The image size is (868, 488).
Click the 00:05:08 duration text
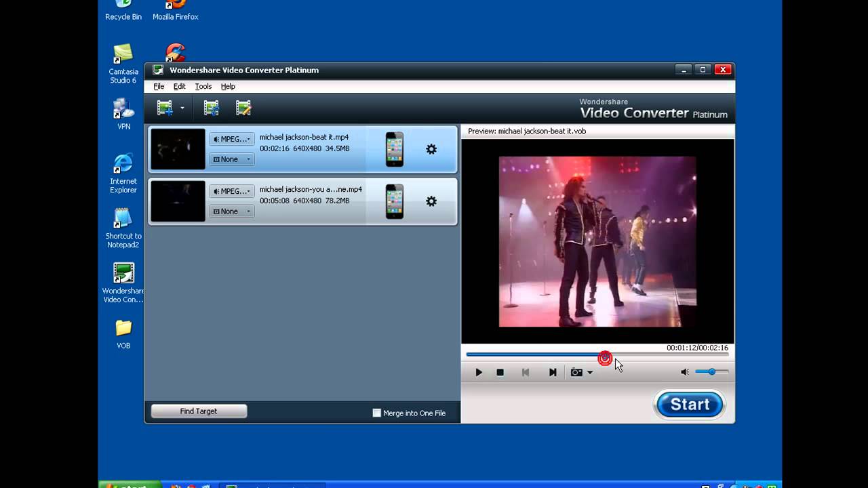(275, 201)
